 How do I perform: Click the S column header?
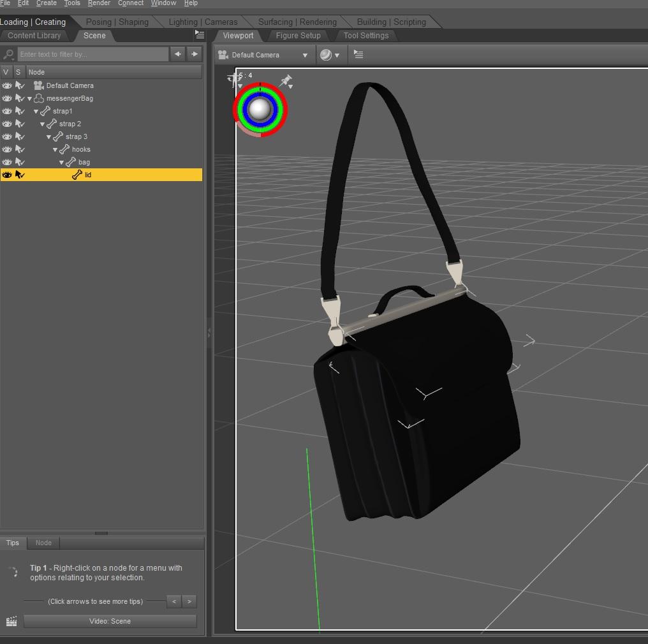pyautogui.click(x=18, y=72)
